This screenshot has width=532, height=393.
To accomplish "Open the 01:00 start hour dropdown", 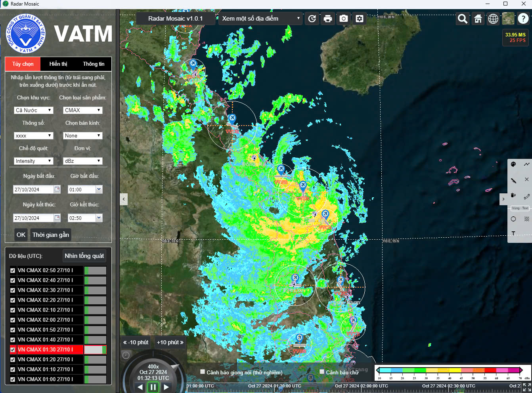I will click(x=99, y=189).
